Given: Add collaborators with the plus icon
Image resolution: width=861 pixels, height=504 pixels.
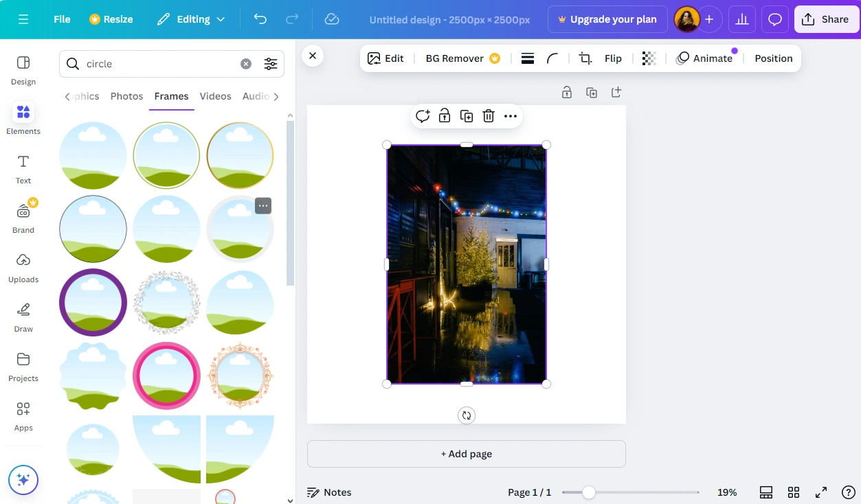Looking at the screenshot, I should coord(709,19).
